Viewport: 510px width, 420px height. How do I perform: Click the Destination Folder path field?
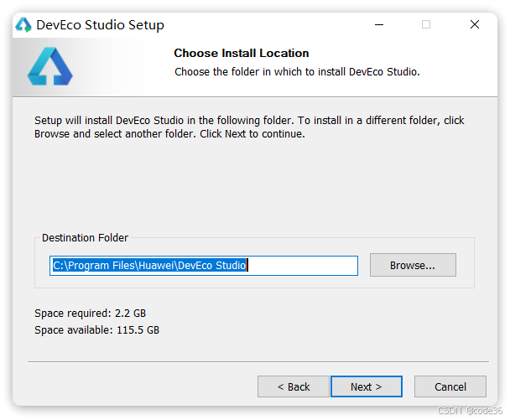click(x=204, y=266)
